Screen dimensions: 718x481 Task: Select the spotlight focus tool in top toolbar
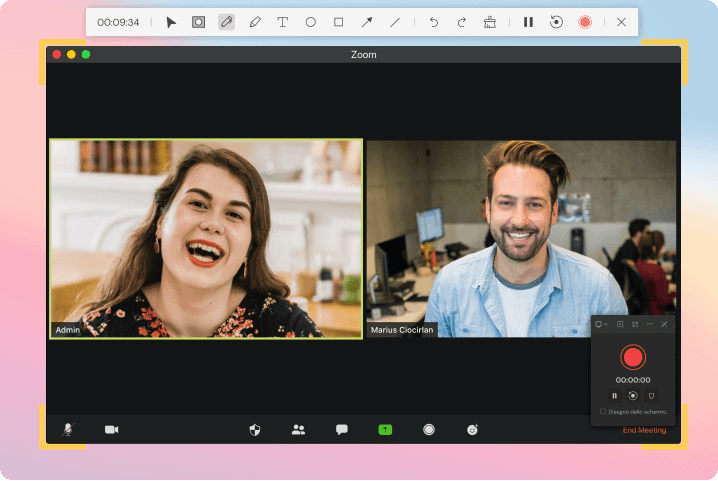point(198,22)
